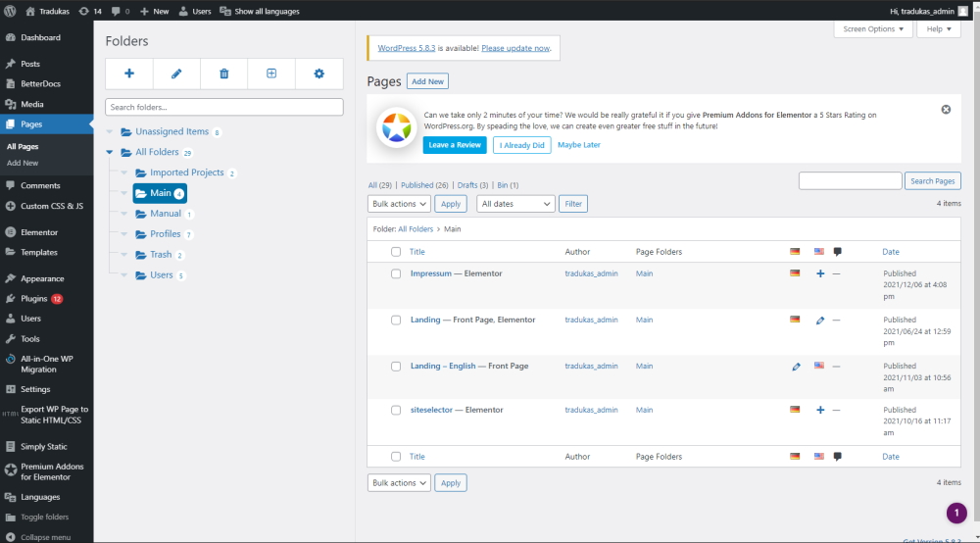Viewport: 980px width, 543px height.
Task: Select the Users folder in tree
Action: (162, 275)
